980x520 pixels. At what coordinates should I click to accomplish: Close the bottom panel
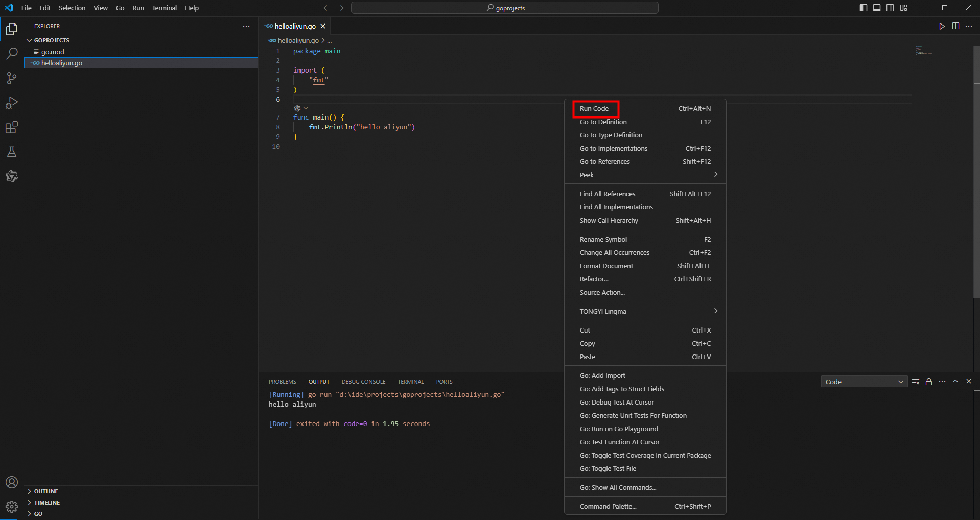click(969, 382)
